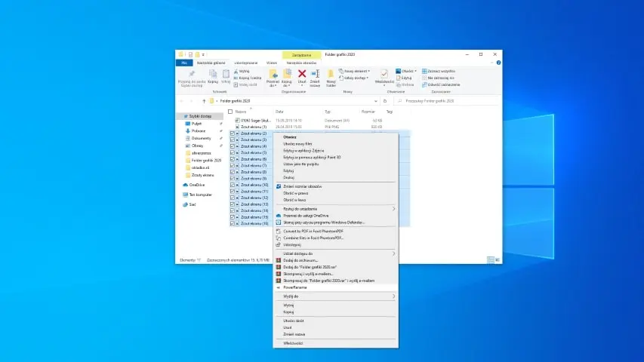Uncheck the checkbox for Zrzut ekranu (2)
The image size is (644, 362).
[233, 133]
